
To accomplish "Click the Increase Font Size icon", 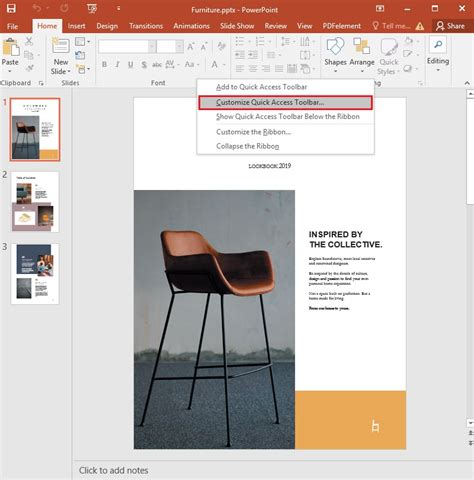I will (191, 47).
